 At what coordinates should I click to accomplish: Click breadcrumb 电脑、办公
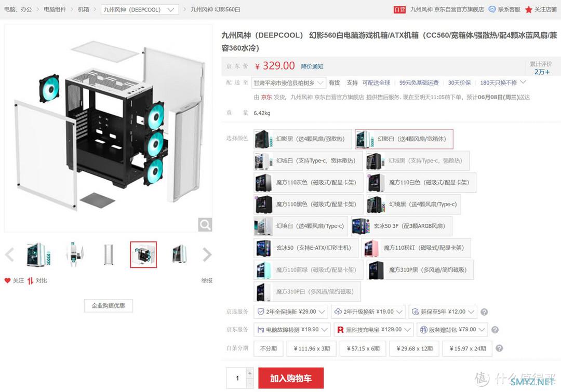pyautogui.click(x=18, y=10)
